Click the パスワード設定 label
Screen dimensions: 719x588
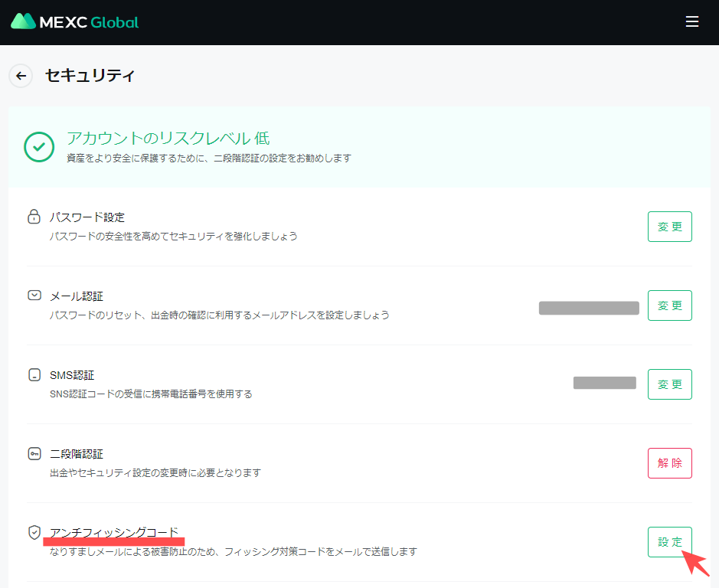pos(87,217)
